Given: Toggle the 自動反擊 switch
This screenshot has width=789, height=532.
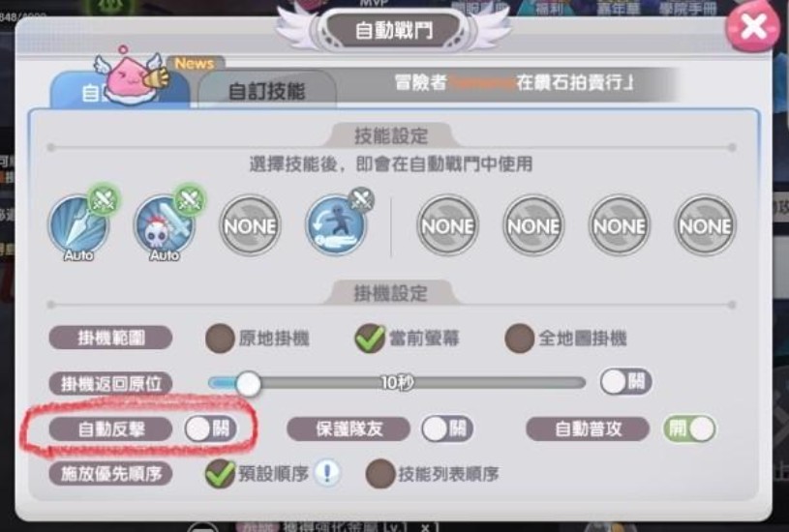Looking at the screenshot, I should (x=210, y=429).
